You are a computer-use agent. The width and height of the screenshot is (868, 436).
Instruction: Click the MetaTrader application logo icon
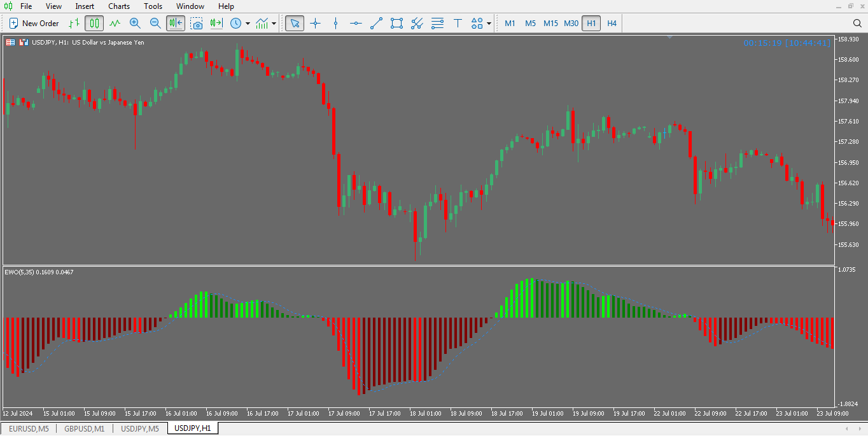pos(8,6)
